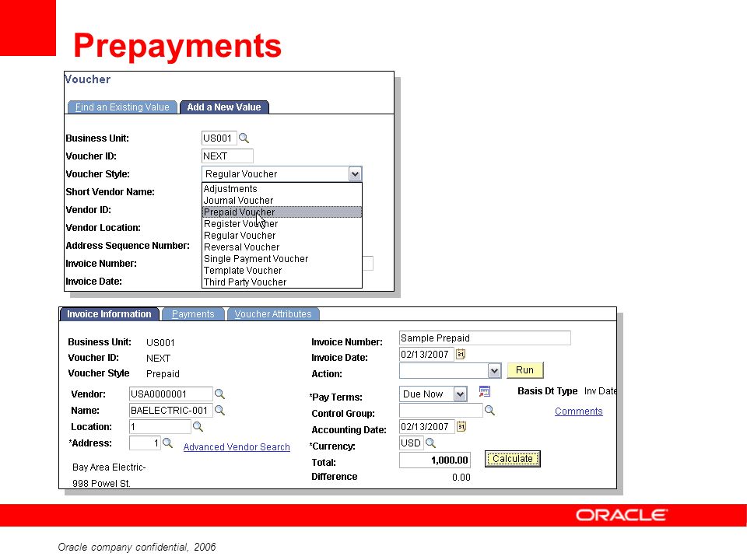
Task: Click the Currency USD field
Action: click(411, 443)
